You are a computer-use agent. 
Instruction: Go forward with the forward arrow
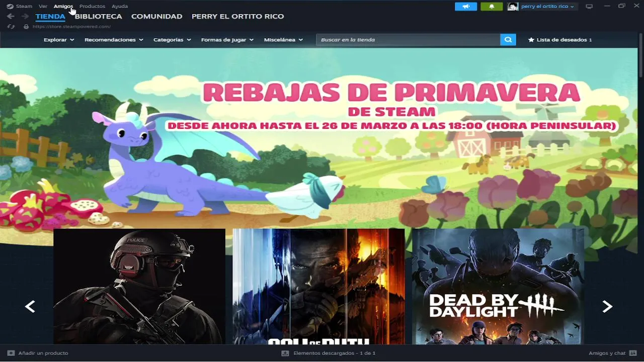(x=25, y=17)
